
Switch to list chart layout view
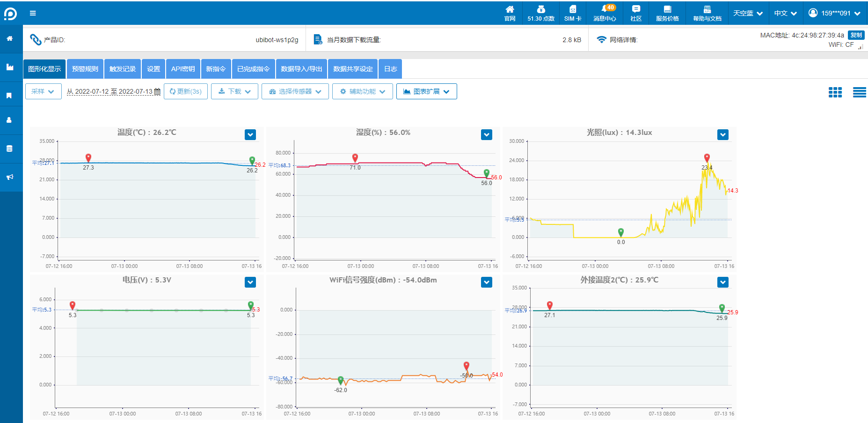pyautogui.click(x=860, y=92)
